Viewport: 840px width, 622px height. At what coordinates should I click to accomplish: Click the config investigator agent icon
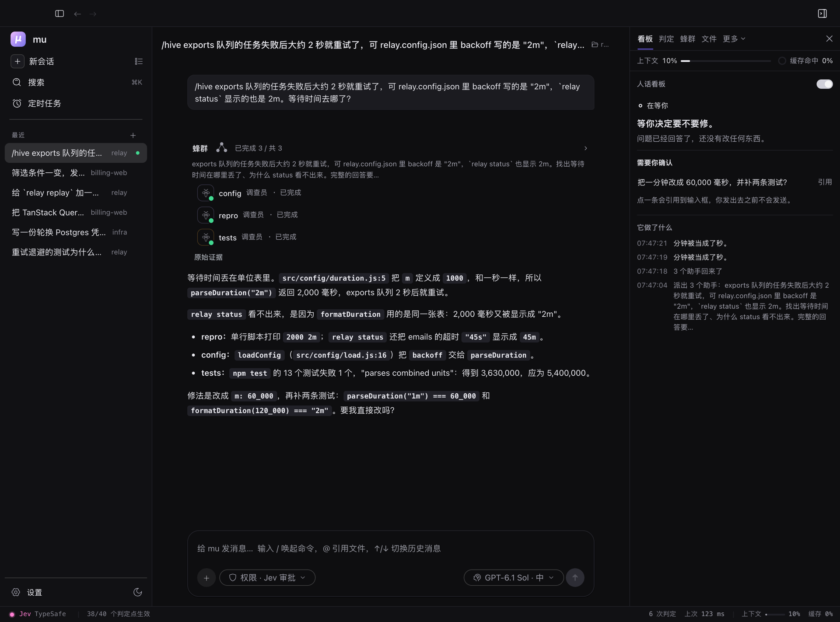click(x=206, y=193)
